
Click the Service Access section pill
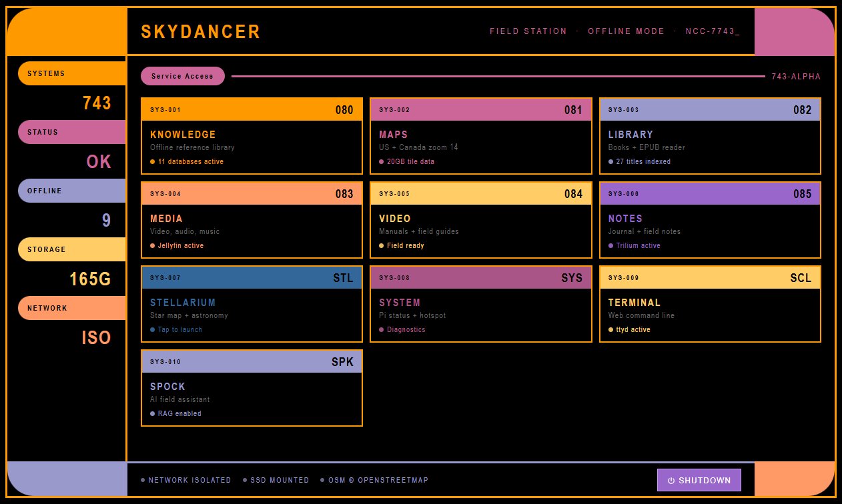click(182, 76)
